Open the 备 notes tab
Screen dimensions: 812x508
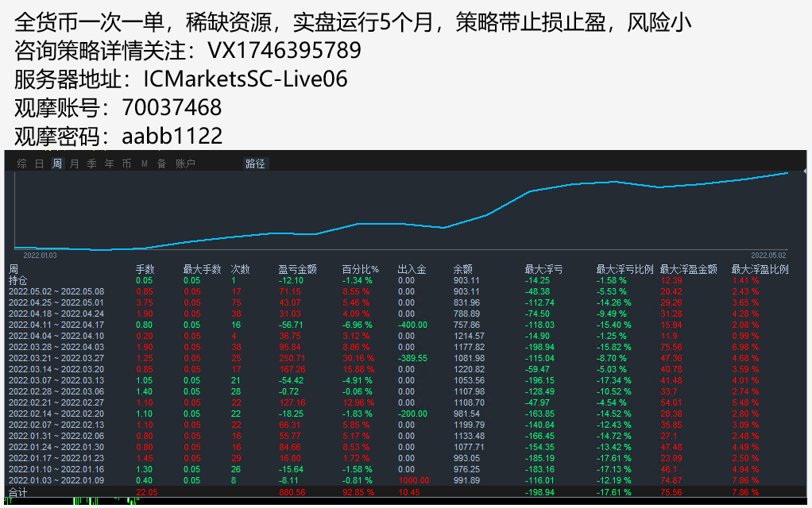pos(161,164)
